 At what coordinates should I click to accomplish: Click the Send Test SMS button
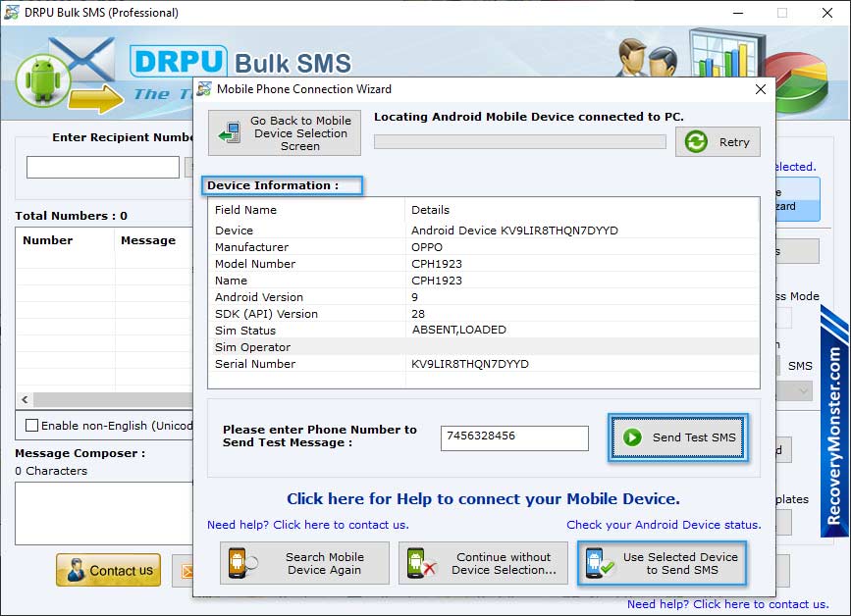pos(678,437)
